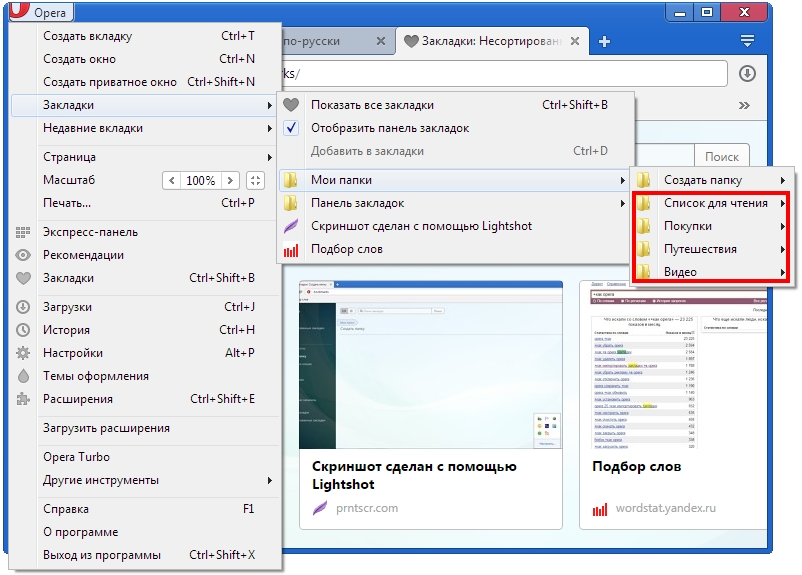Click the Поиск search button
This screenshot has height=575, width=802.
coord(722,157)
